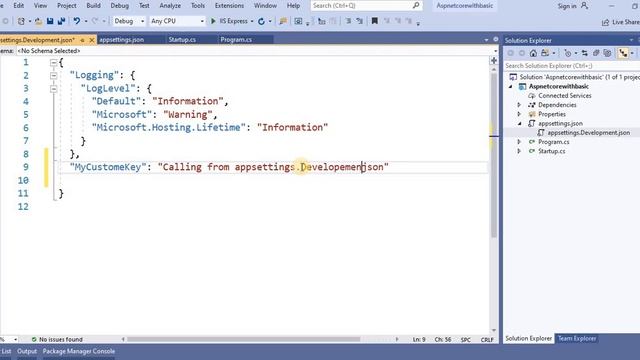The width and height of the screenshot is (640, 360).
Task: Switch to the Program.cs editor tab
Action: point(236,40)
